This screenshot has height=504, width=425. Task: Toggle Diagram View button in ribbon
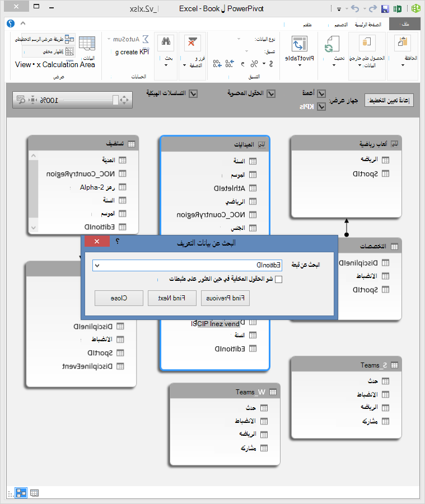45,39
